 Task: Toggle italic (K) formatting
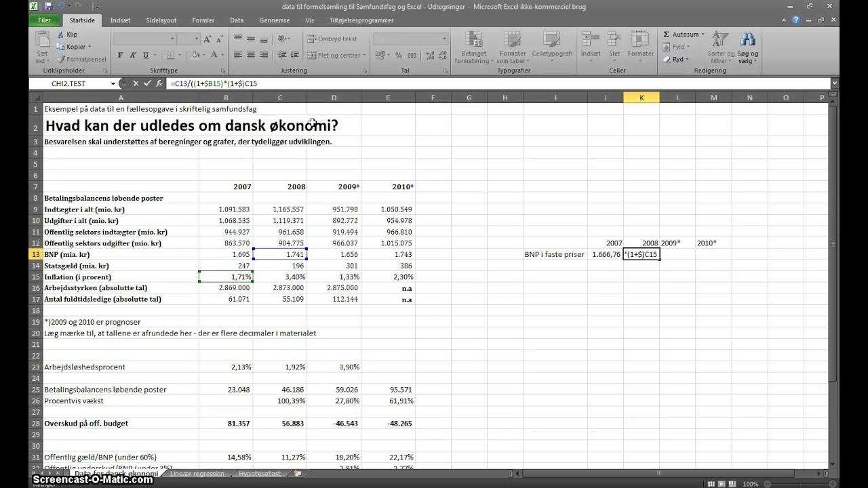[133, 56]
